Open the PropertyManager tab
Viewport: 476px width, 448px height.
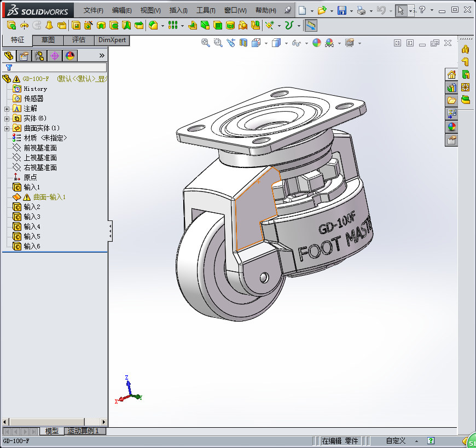pos(24,56)
